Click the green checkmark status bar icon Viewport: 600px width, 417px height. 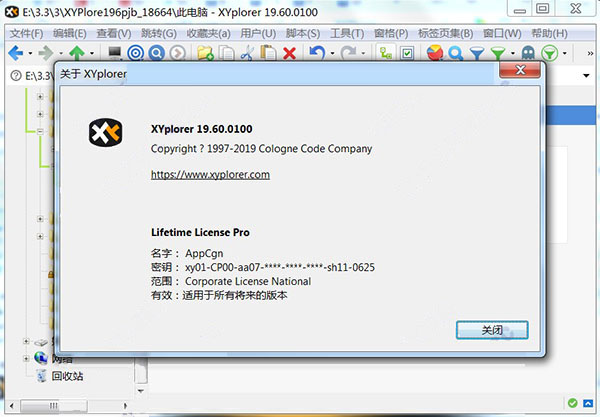572,403
